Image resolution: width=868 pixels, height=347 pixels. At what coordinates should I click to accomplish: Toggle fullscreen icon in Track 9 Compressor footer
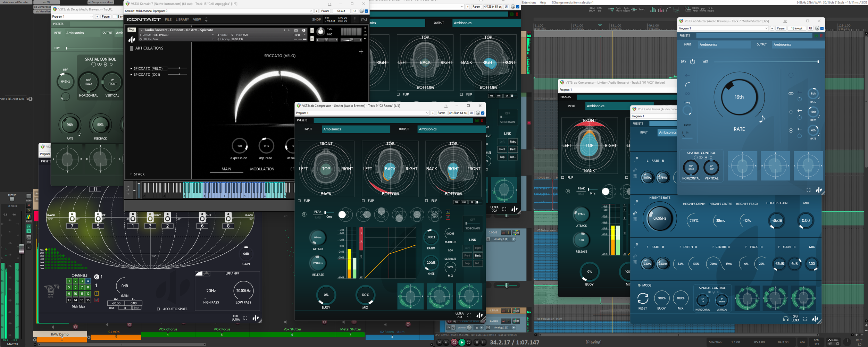pos(469,315)
